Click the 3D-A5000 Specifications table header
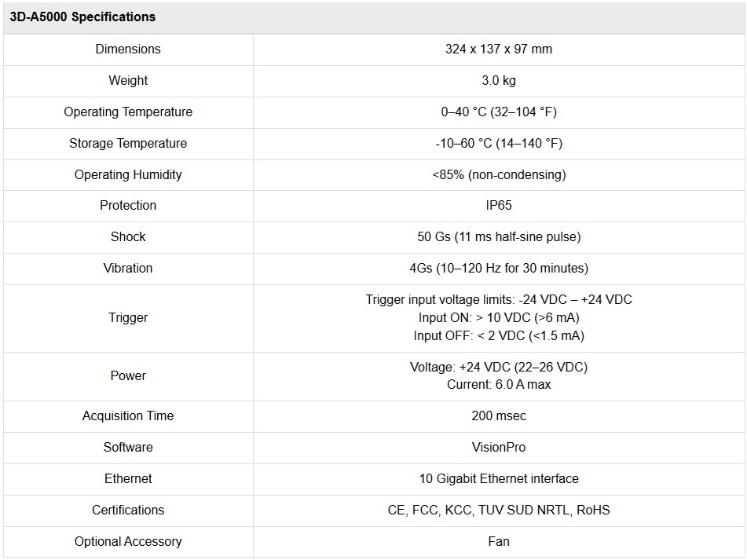 (x=82, y=17)
